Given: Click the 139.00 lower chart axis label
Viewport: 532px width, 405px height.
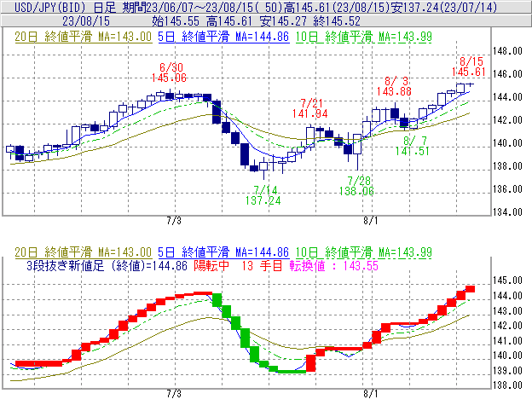Looking at the screenshot, I should coord(507,371).
